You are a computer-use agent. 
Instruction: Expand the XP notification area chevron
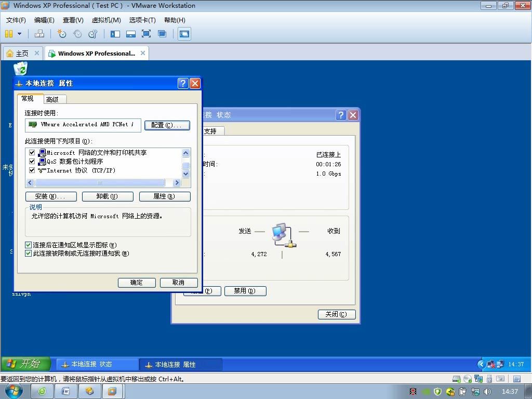pos(481,364)
